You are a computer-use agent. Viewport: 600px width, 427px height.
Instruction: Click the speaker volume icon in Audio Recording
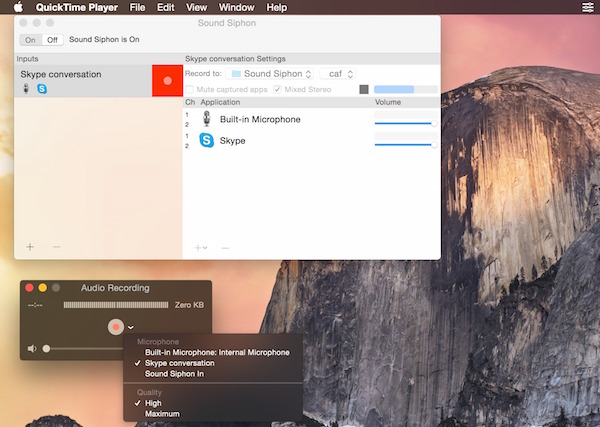point(32,349)
